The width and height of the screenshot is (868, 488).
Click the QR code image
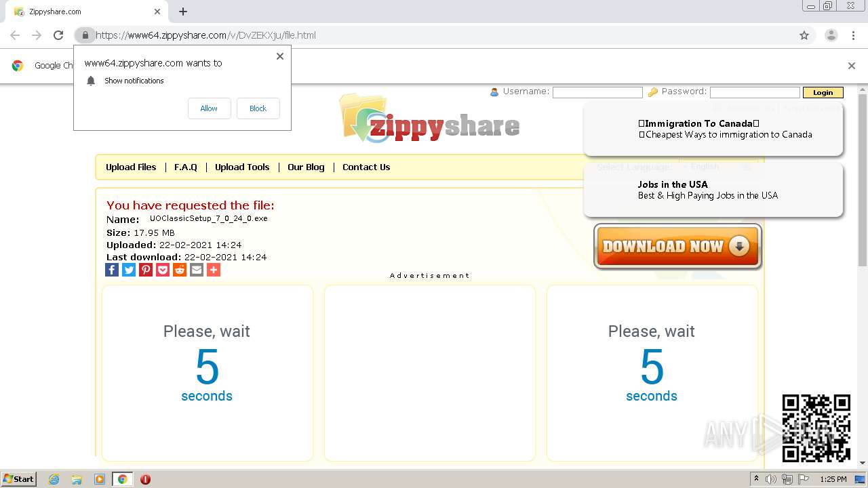pyautogui.click(x=816, y=428)
